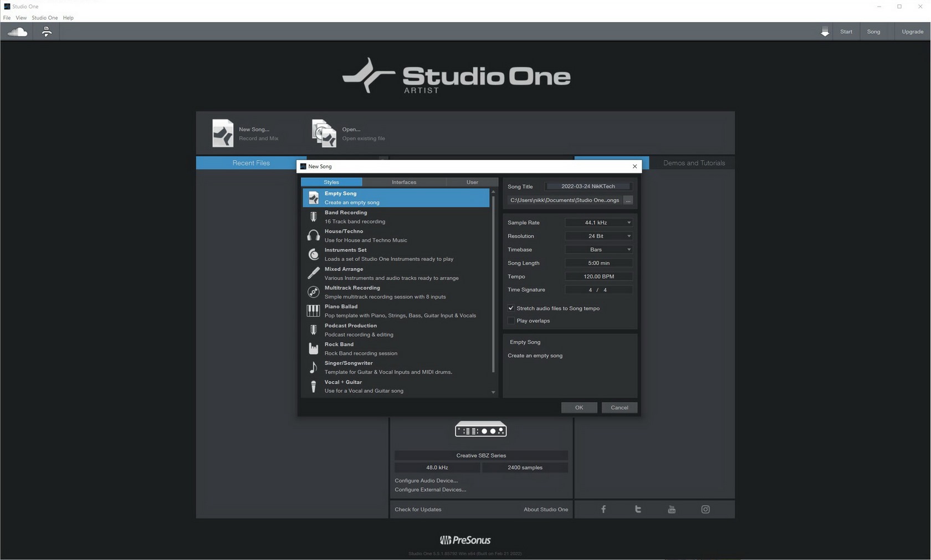Click Check for Updates link
The height and width of the screenshot is (560, 931).
click(418, 510)
